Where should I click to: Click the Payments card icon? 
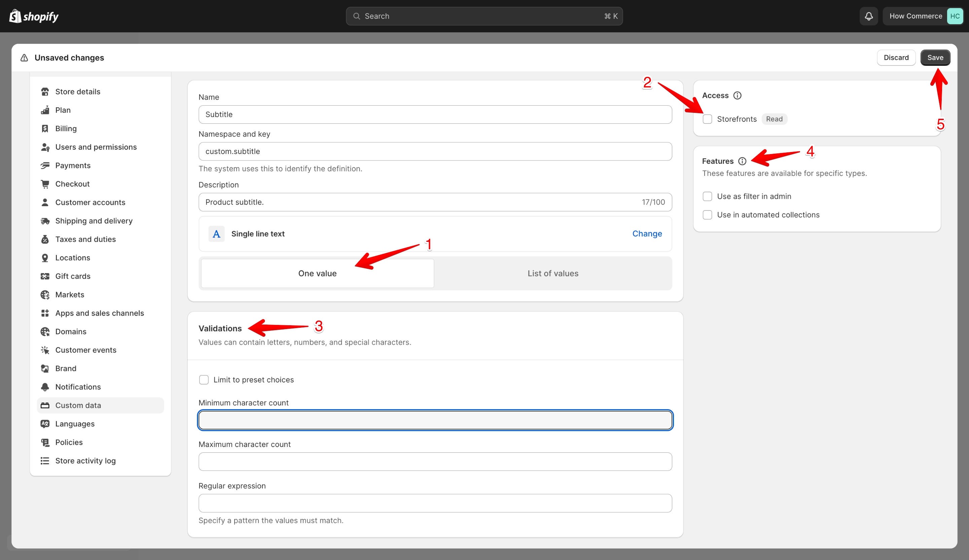pyautogui.click(x=45, y=165)
